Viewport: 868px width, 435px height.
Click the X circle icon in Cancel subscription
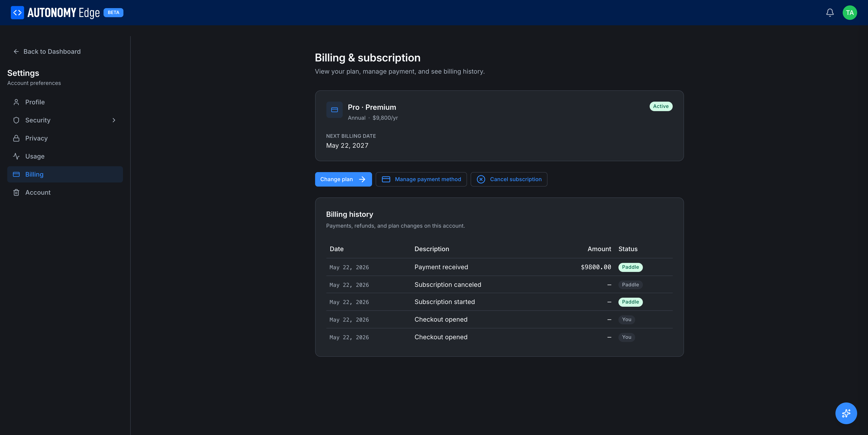(481, 180)
